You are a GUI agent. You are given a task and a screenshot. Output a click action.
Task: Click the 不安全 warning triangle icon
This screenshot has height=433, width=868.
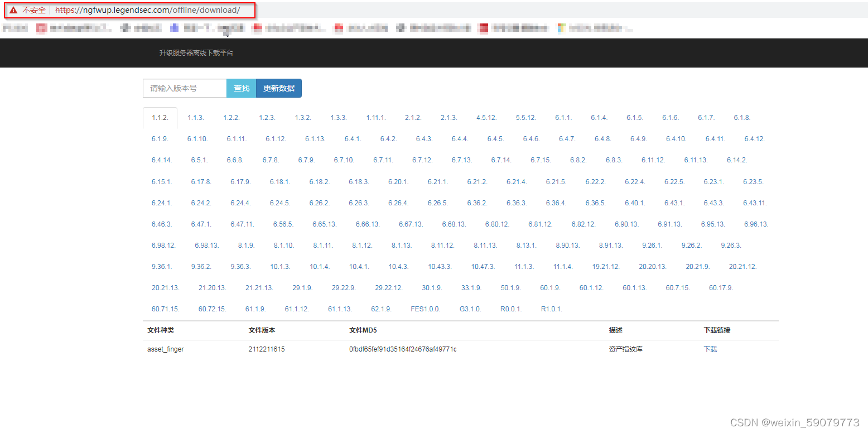13,9
